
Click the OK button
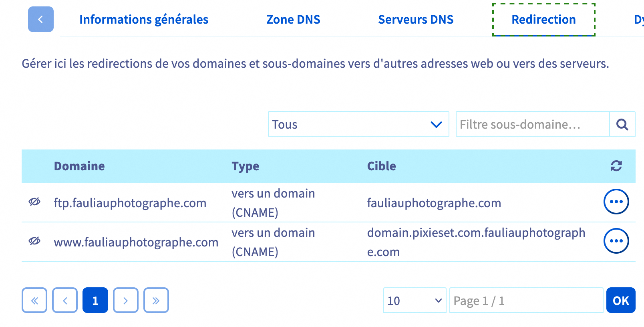pos(621,300)
